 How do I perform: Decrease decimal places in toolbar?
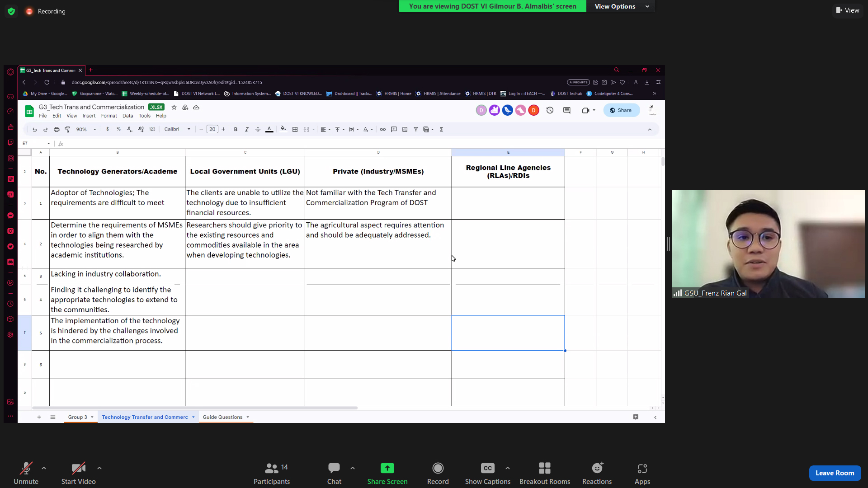tap(130, 129)
